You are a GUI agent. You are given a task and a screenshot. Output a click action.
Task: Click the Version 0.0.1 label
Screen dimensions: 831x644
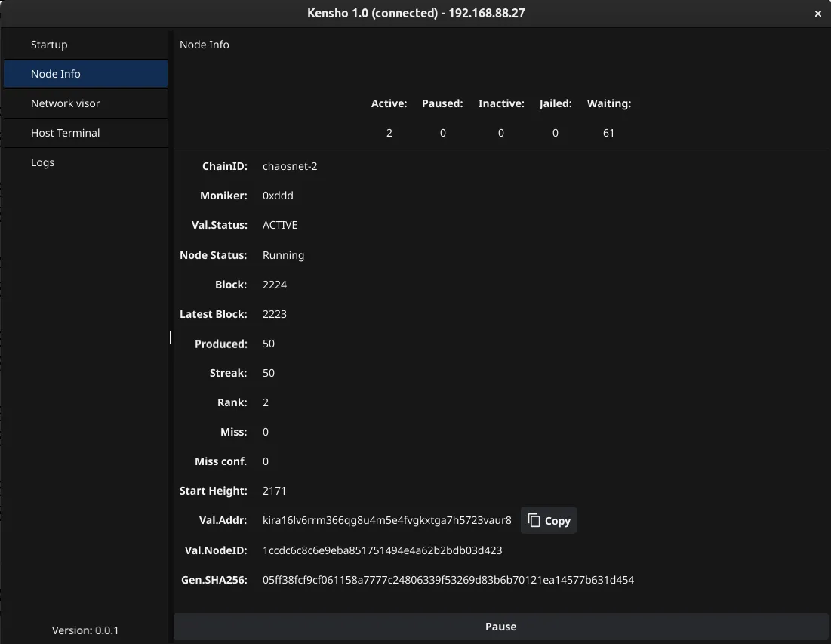(85, 630)
